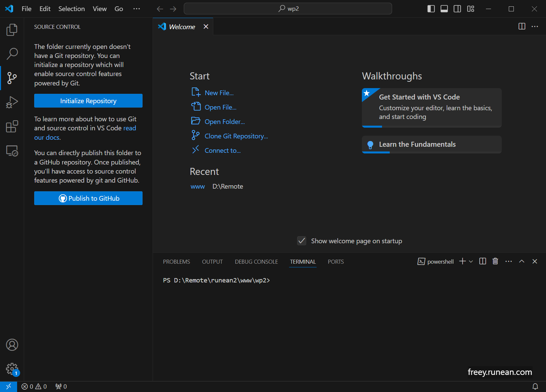
Task: Open terminal panel more actions ellipsis
Action: (508, 261)
